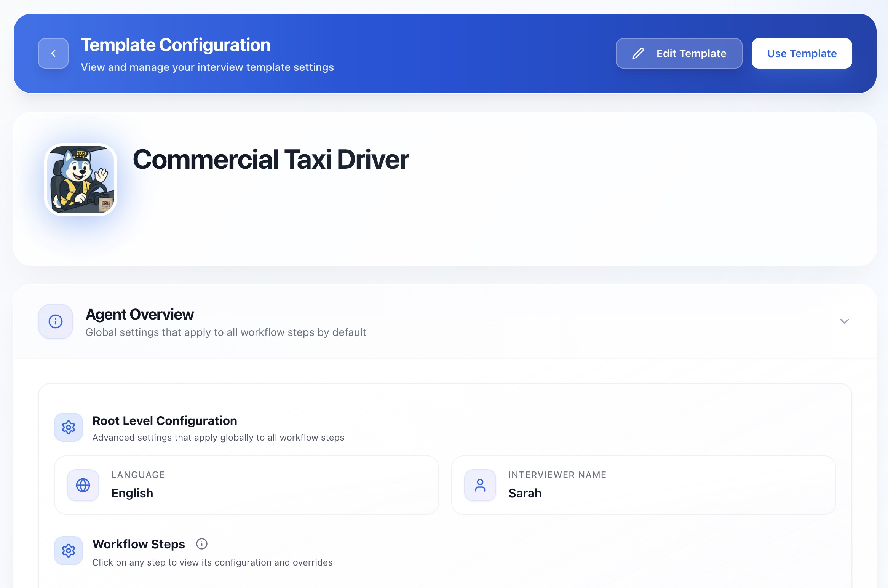Click the Language globe icon
888x588 pixels.
click(x=83, y=485)
